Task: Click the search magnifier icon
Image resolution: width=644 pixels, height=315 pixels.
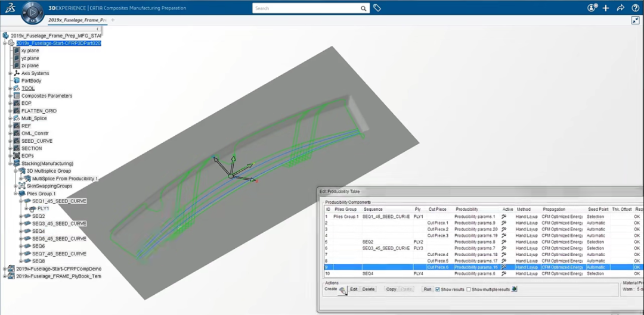Action: (x=364, y=8)
